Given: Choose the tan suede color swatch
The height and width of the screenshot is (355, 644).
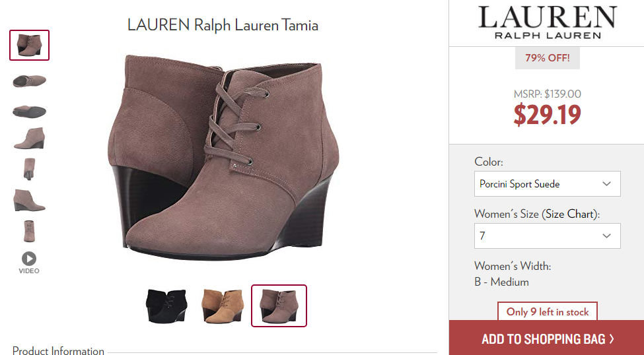Looking at the screenshot, I should pyautogui.click(x=223, y=306).
